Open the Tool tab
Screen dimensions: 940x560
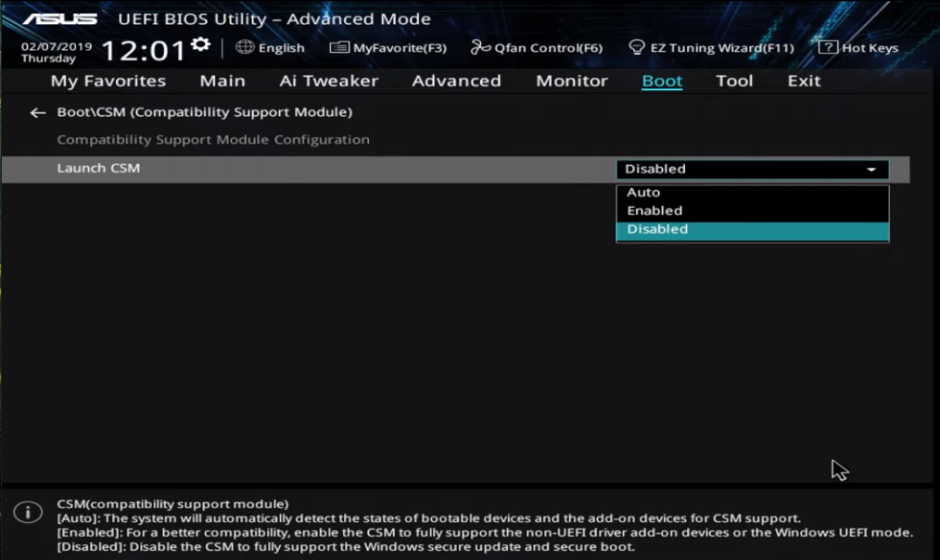734,81
